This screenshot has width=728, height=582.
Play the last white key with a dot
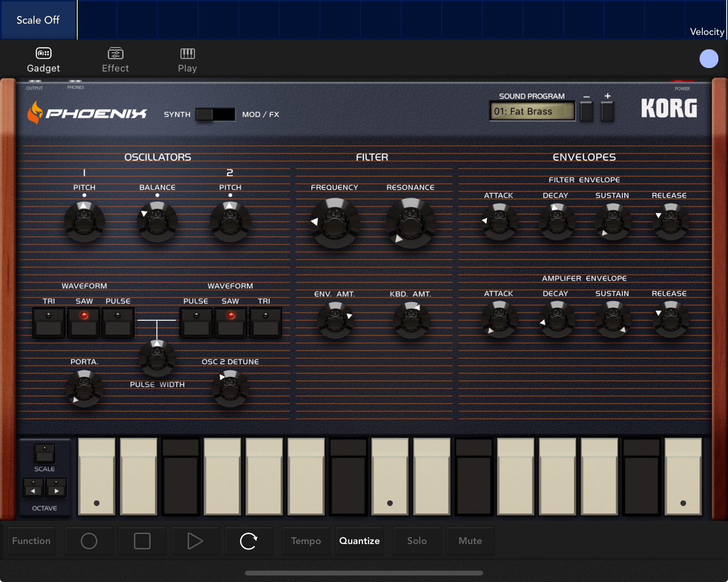coord(683,477)
